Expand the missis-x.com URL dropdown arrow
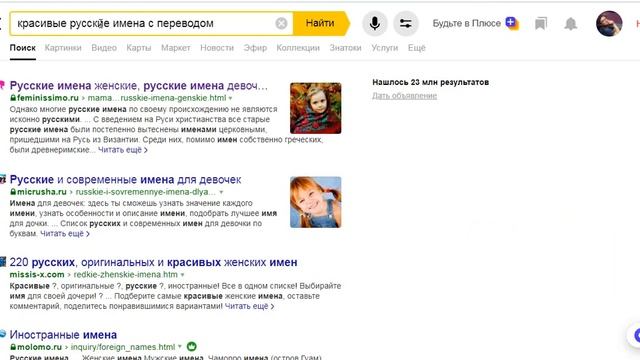 (182, 275)
